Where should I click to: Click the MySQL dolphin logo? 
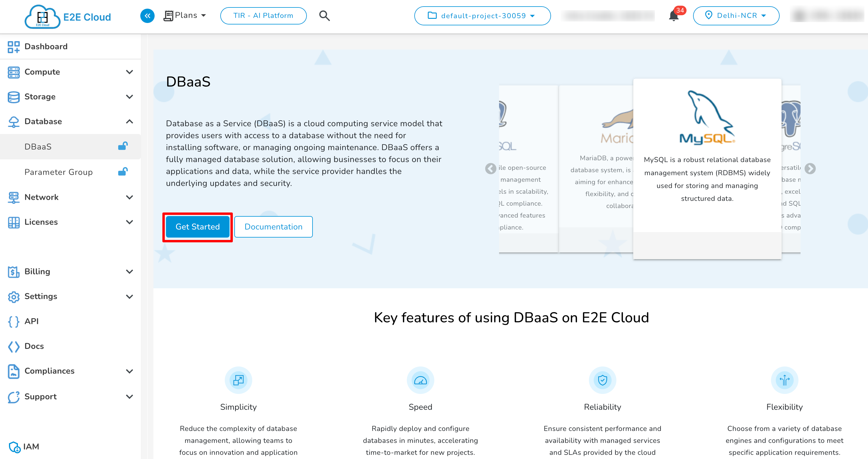(707, 118)
